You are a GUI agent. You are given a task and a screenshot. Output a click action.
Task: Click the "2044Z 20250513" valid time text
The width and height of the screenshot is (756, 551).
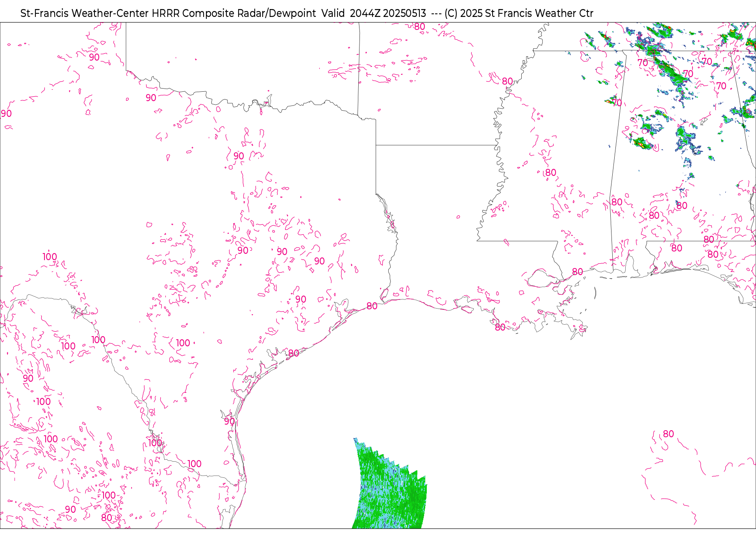point(388,13)
